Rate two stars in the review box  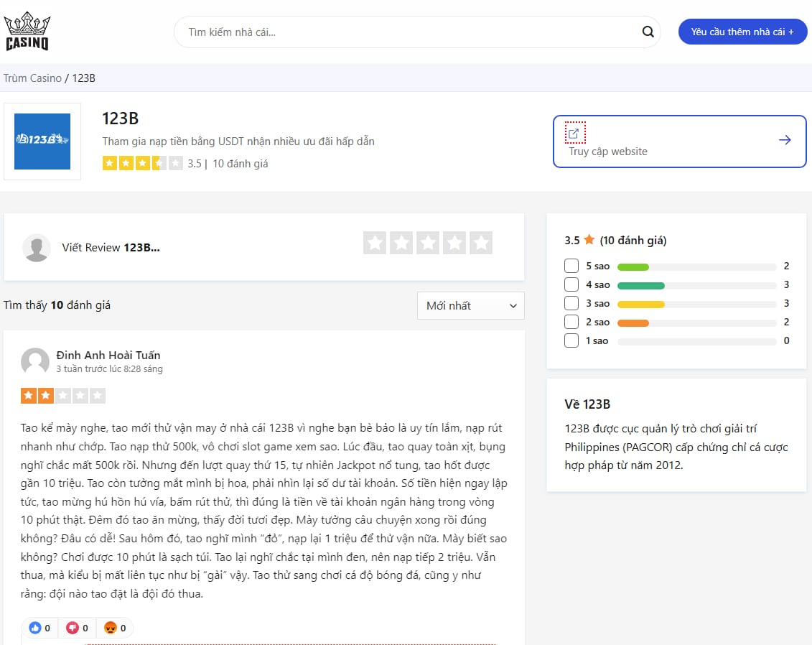click(401, 243)
